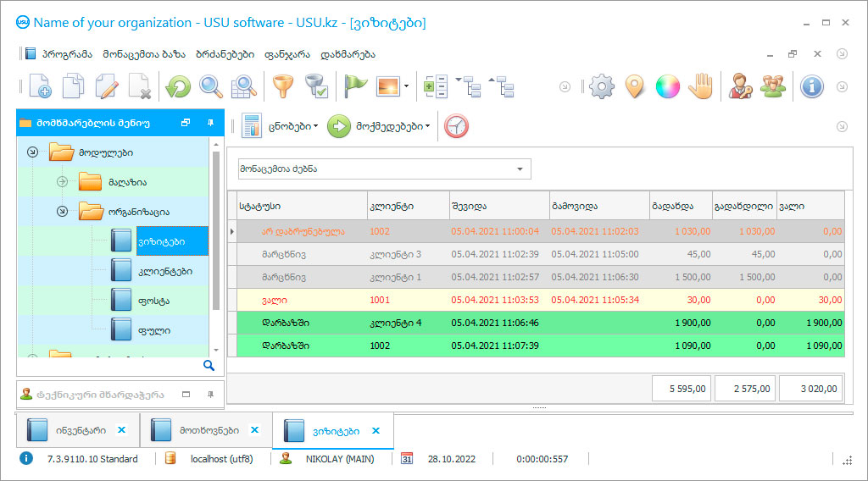Select ფული in the tree
Screen dimensions: 868x481
154,330
